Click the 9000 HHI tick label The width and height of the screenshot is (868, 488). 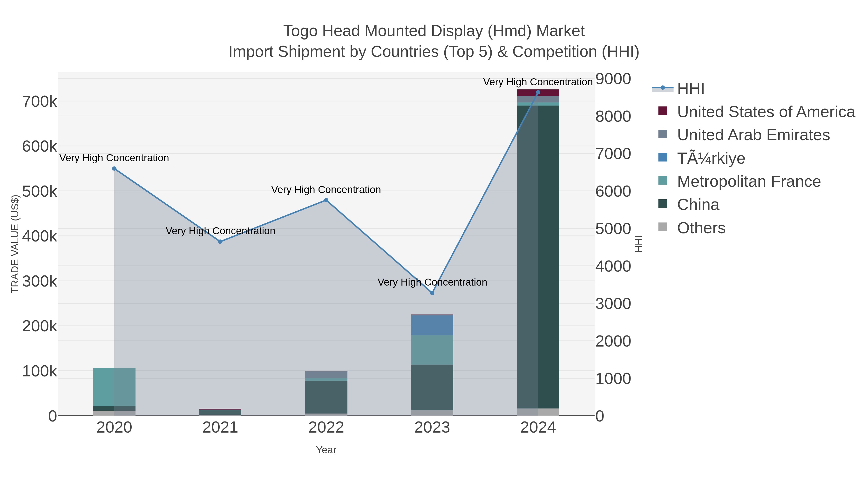click(x=613, y=79)
